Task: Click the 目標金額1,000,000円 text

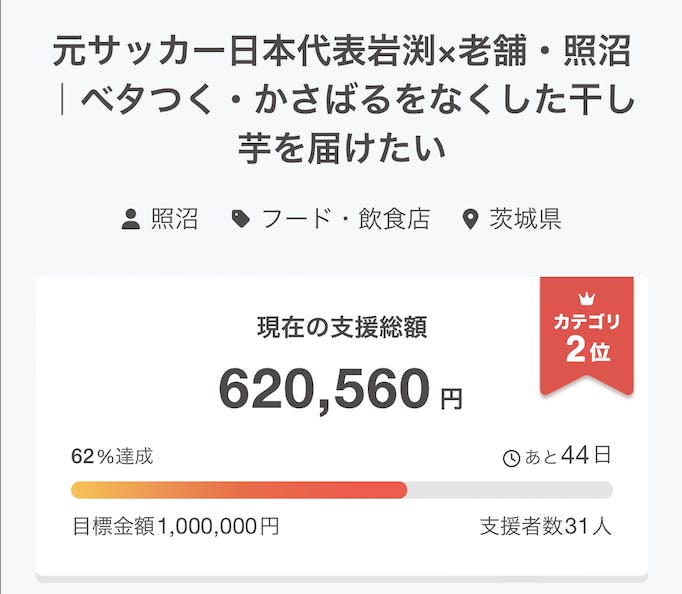Action: pyautogui.click(x=175, y=526)
